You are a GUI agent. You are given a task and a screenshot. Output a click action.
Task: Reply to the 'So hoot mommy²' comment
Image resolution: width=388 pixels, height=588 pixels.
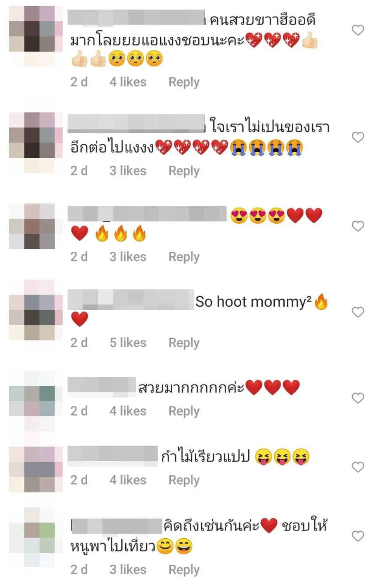coord(184,343)
